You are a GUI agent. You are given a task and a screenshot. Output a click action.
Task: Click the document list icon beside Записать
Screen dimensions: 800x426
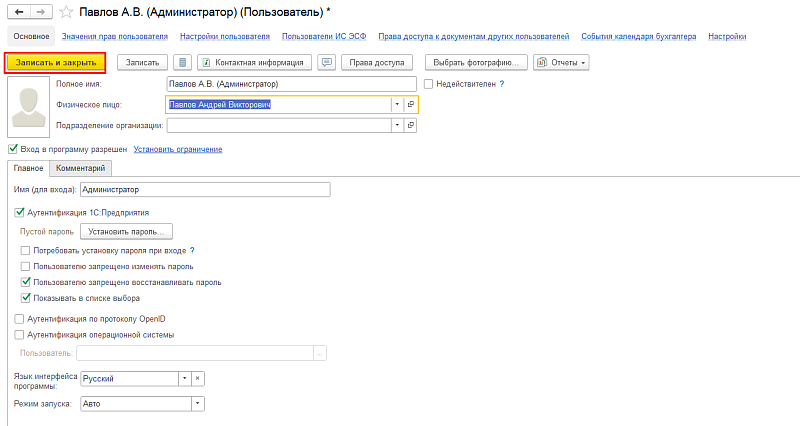click(182, 62)
